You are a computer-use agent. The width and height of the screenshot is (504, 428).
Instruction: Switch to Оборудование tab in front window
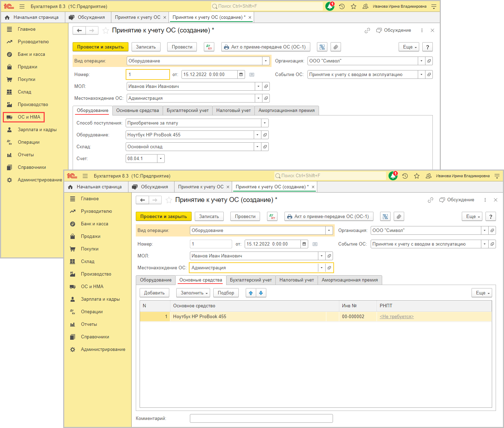pos(156,280)
